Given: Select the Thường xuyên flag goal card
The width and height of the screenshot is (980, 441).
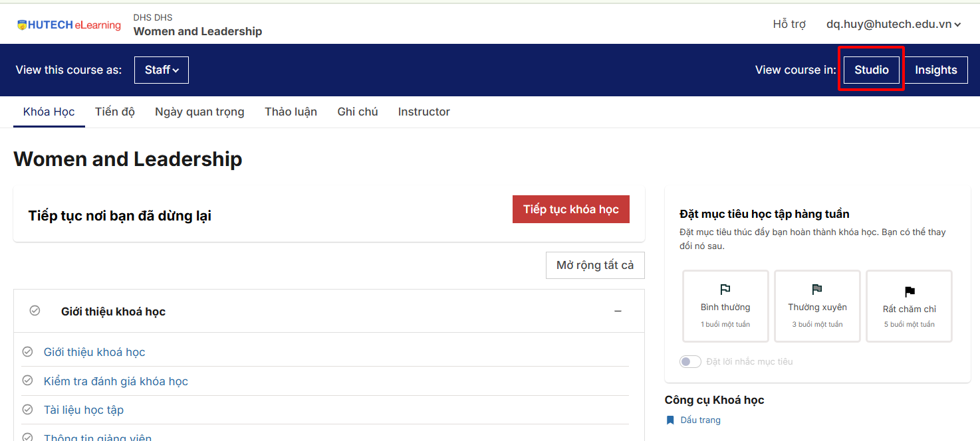Looking at the screenshot, I should (817, 306).
